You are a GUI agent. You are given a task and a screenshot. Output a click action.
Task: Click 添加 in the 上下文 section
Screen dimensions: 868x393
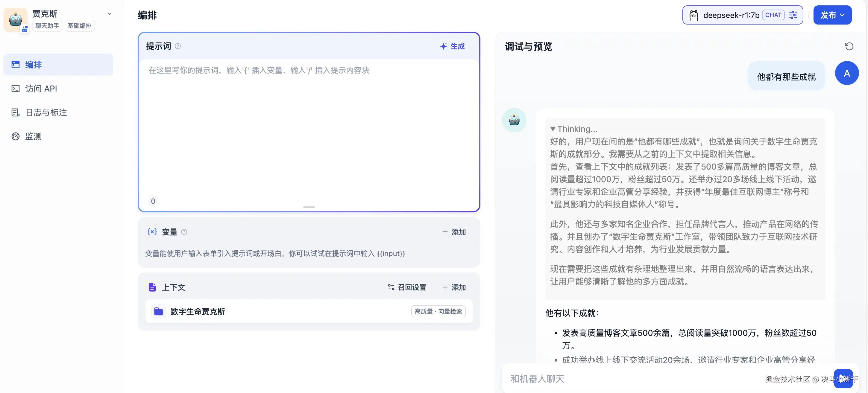click(454, 287)
